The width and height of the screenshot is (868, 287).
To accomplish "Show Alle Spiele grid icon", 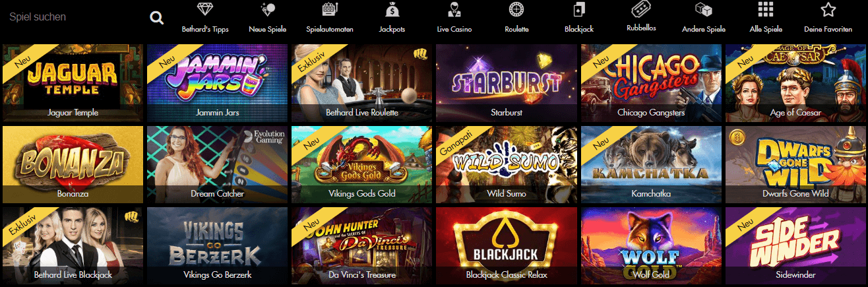I will tap(766, 10).
